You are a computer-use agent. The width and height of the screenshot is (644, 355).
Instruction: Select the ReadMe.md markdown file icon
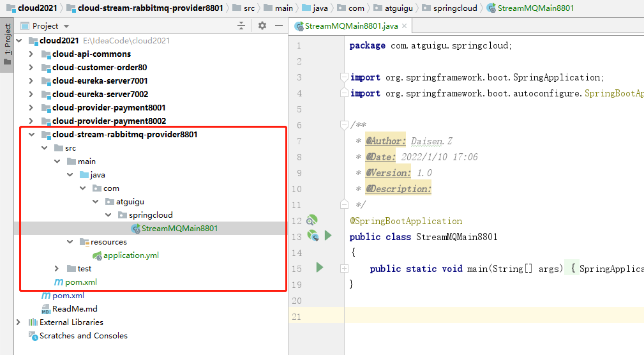point(45,309)
